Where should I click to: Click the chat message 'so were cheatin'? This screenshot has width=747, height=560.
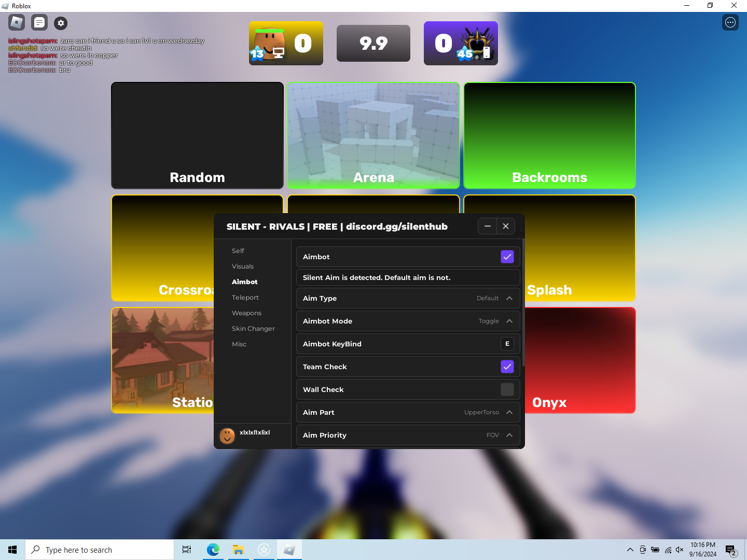(66, 48)
